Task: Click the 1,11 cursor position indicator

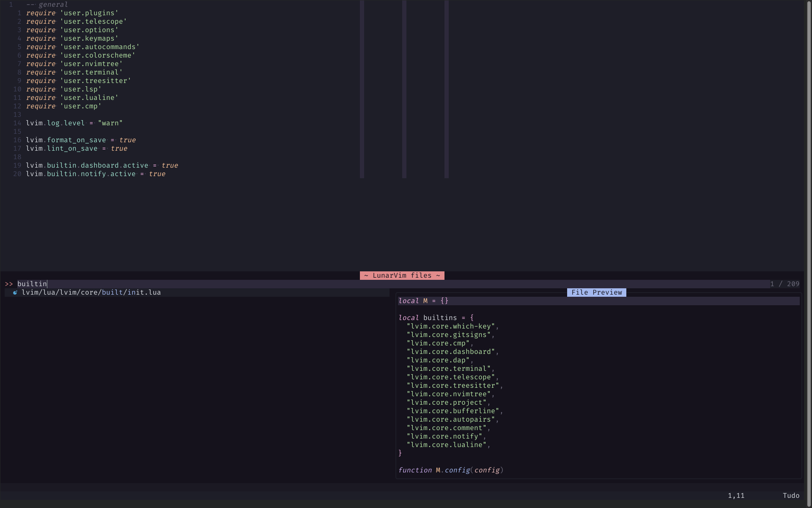Action: click(736, 496)
